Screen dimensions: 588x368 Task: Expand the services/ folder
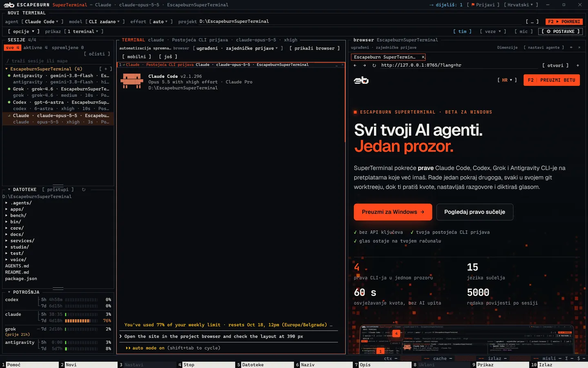coord(22,241)
